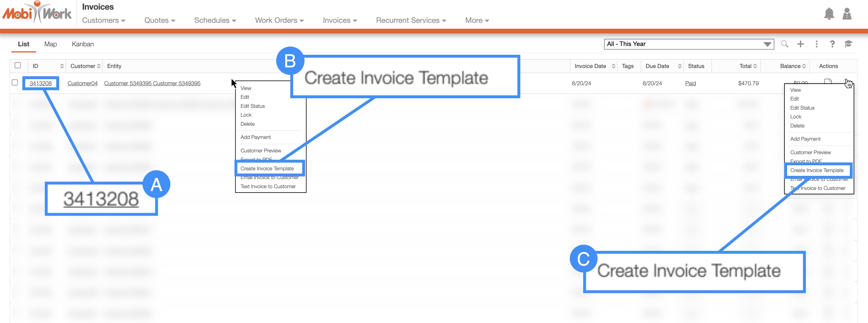Click the Customer04 link
The height and width of the screenshot is (323, 868).
(82, 83)
